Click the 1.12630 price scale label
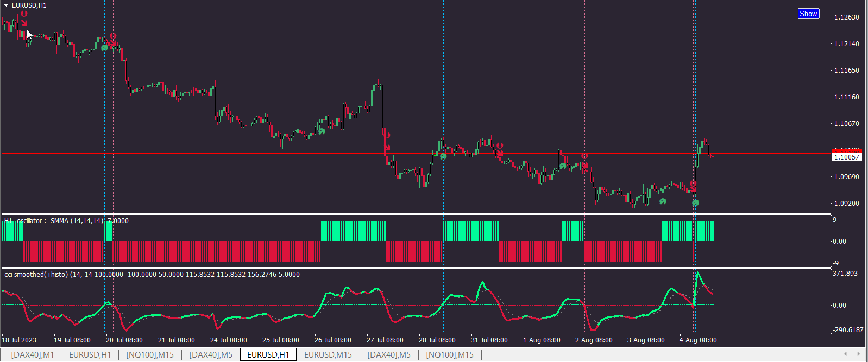Screen dimensions: 868x362 [847, 17]
